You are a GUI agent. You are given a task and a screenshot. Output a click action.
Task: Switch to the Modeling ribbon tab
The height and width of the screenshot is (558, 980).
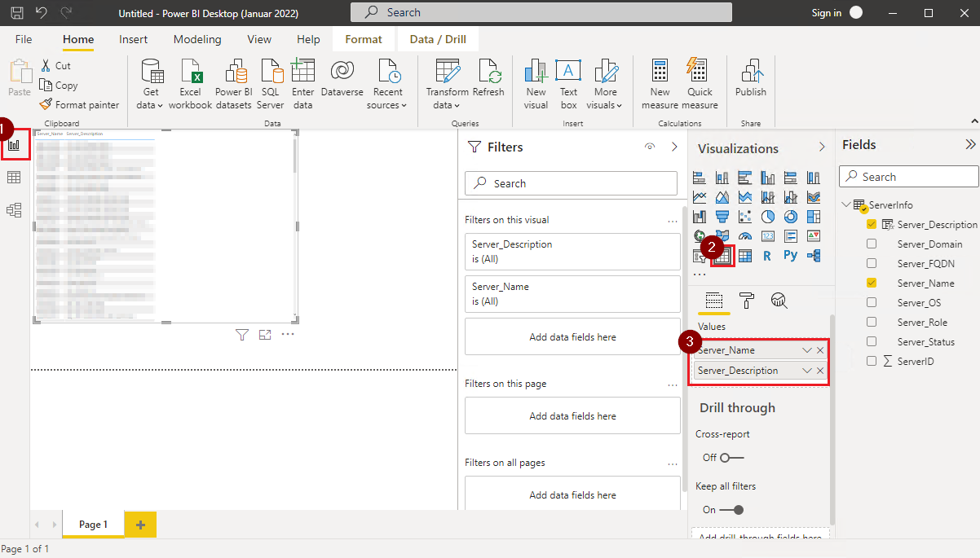click(x=197, y=39)
